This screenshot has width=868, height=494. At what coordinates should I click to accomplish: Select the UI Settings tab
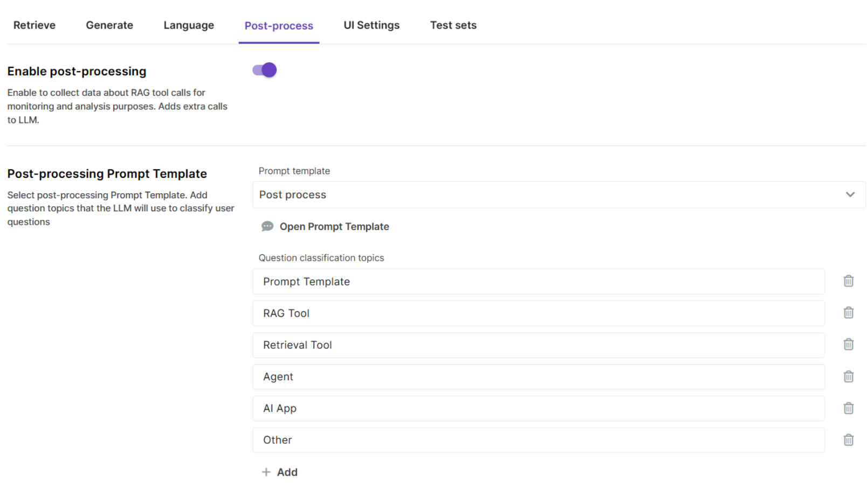371,25
